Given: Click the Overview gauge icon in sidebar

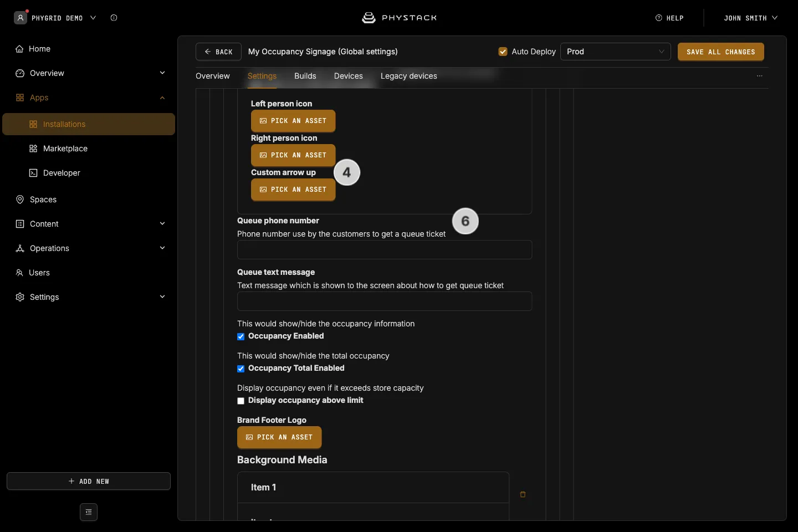Looking at the screenshot, I should [20, 73].
